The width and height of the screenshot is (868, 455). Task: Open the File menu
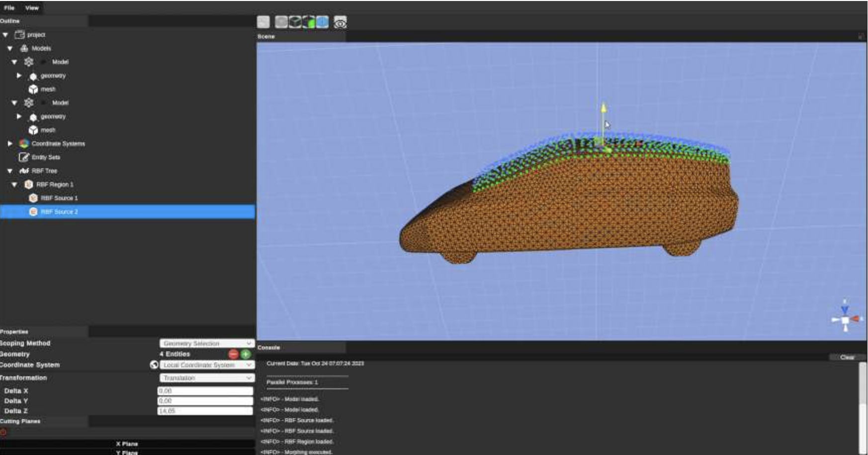tap(9, 8)
